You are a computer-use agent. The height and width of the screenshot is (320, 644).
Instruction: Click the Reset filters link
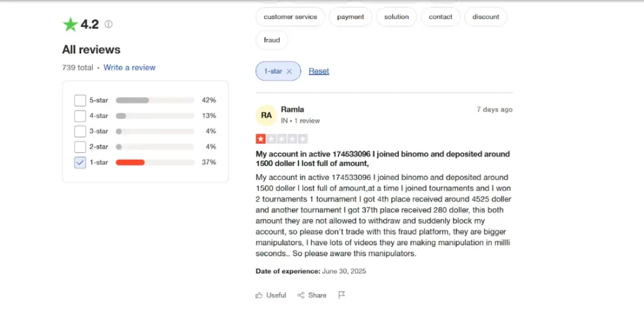319,71
